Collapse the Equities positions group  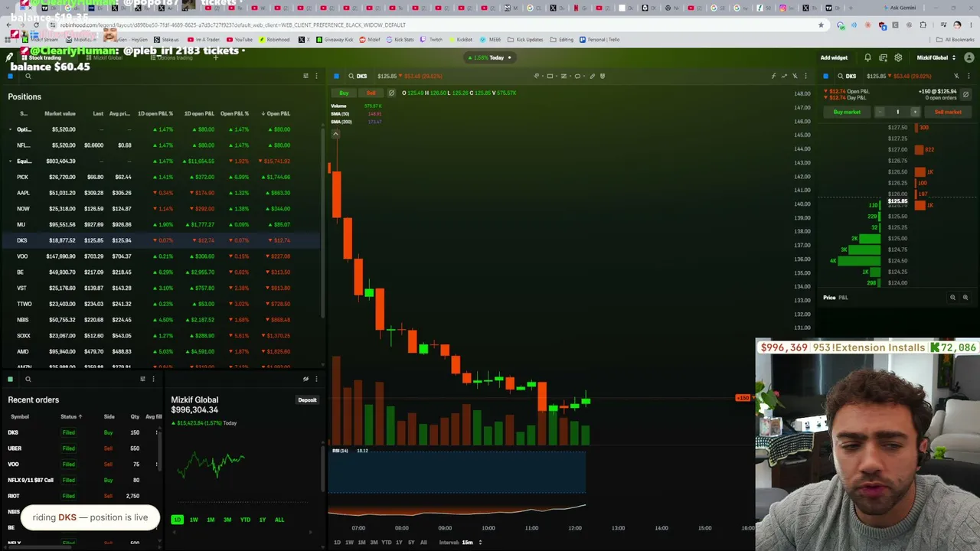click(11, 161)
